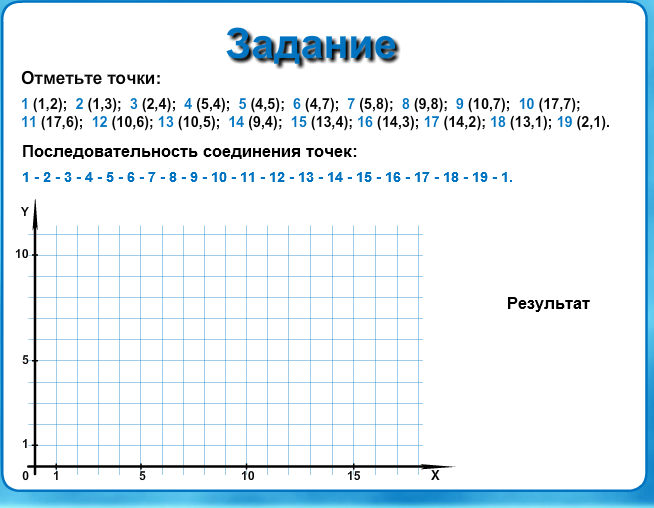The width and height of the screenshot is (654, 508).
Task: Click tick label 5 on the Y axis
Action: pos(26,360)
